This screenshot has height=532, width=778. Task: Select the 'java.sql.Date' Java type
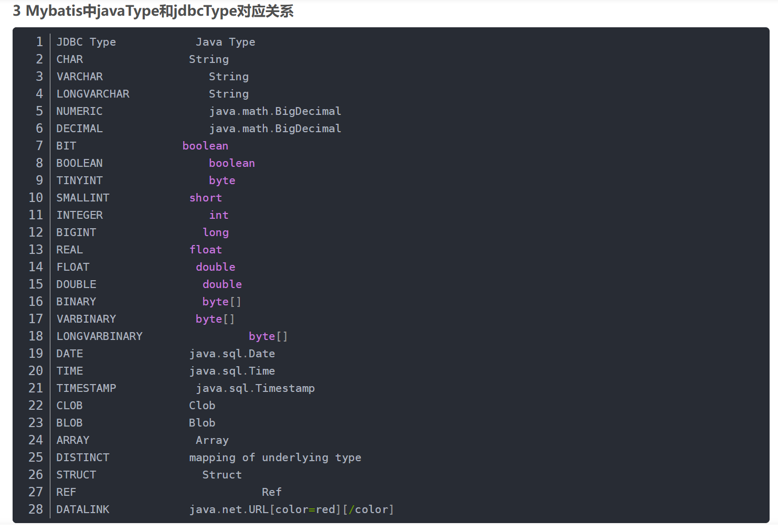tap(232, 354)
